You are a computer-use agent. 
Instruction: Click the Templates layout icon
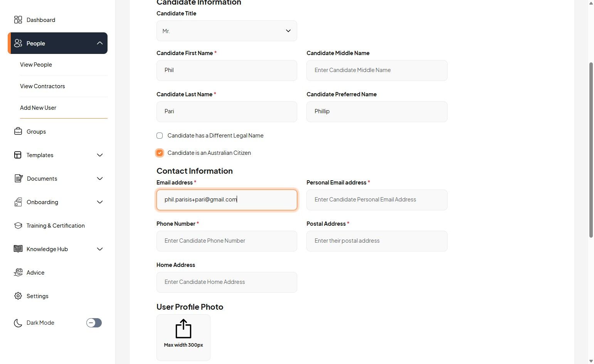(x=18, y=155)
